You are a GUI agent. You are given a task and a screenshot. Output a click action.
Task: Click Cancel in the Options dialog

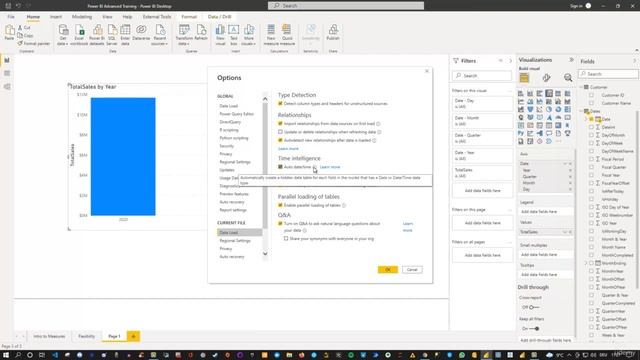[412, 269]
